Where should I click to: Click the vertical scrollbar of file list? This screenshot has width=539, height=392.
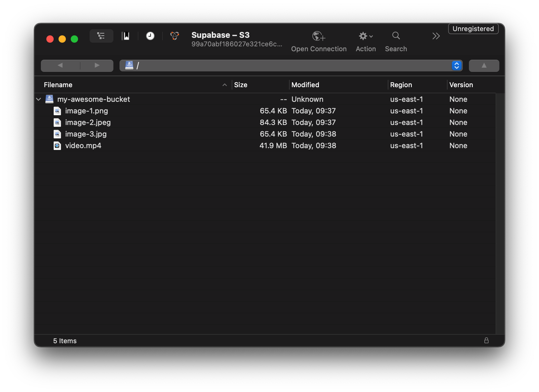click(x=500, y=213)
